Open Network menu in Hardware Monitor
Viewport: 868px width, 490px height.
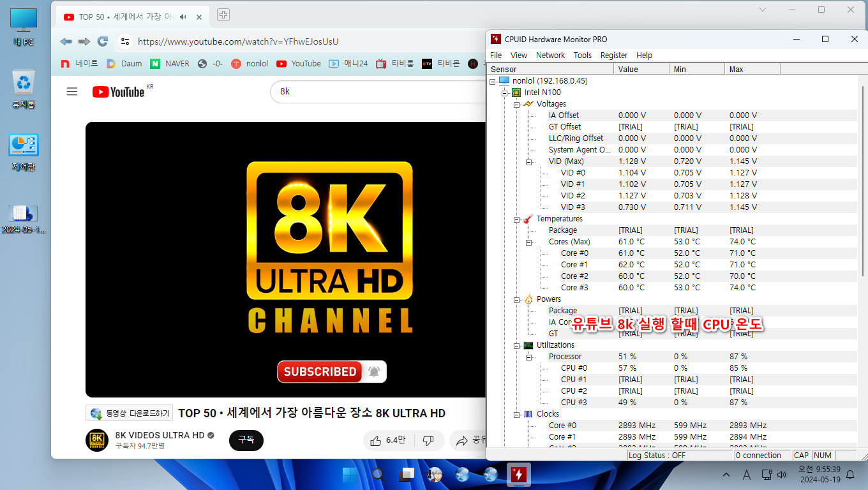tap(550, 56)
